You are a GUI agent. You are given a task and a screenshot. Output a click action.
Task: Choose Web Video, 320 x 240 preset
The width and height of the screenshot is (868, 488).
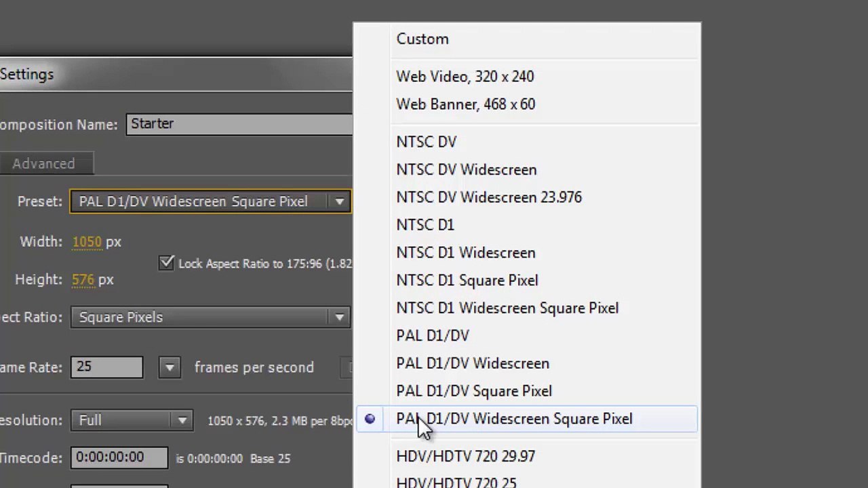[465, 77]
